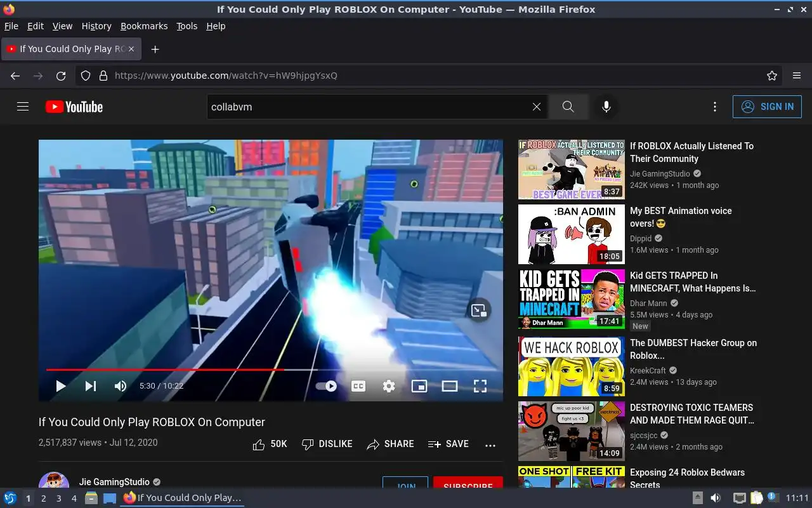This screenshot has height=508, width=812.
Task: Open the YouTube settings three-dot menu
Action: point(715,107)
